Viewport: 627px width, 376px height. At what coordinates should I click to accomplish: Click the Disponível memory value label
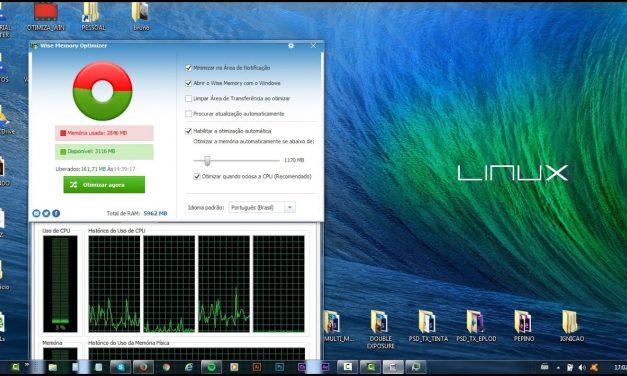pos(104,152)
